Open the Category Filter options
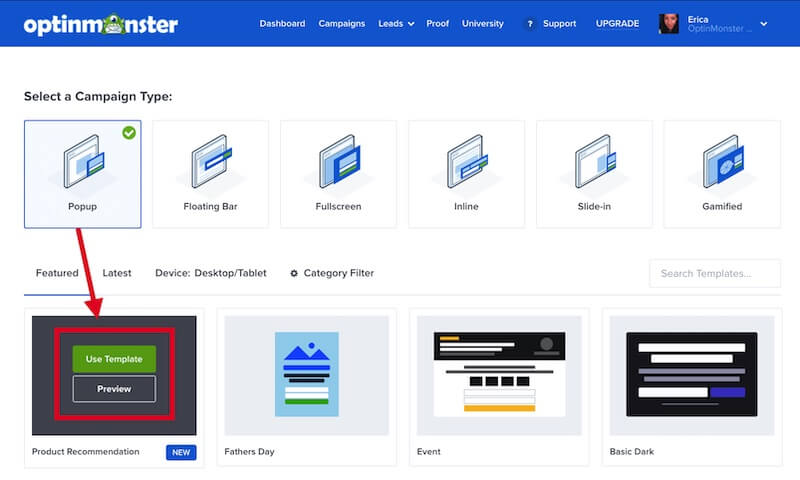 pyautogui.click(x=331, y=273)
